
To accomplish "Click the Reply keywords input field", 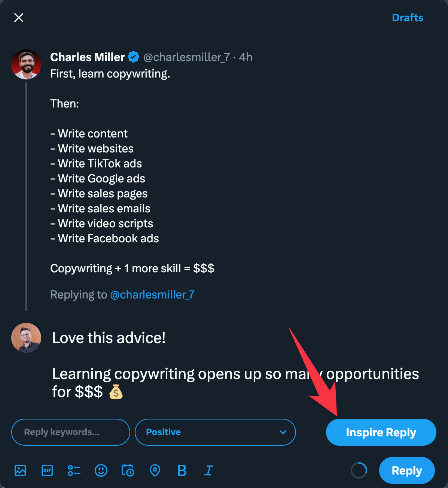I will 70,432.
